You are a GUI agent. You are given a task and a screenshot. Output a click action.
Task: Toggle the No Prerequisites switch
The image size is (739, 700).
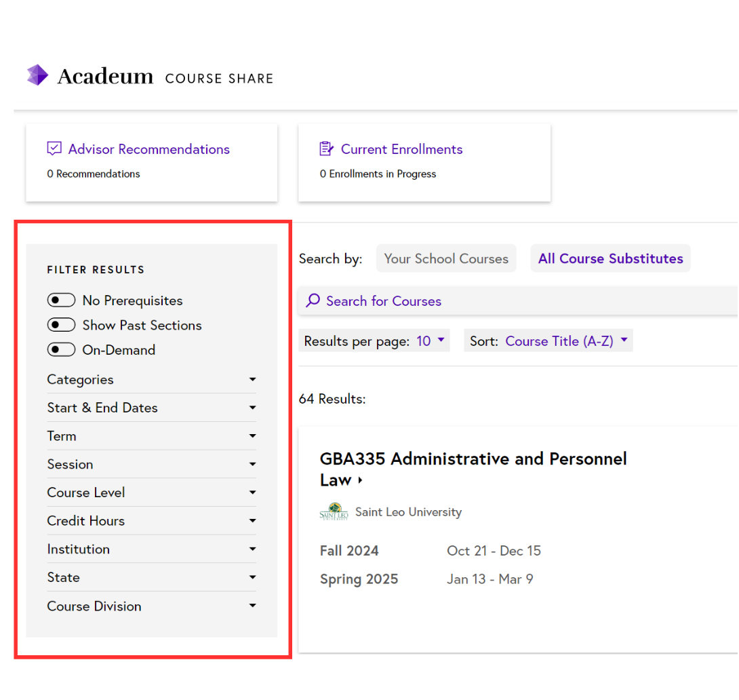pos(61,300)
